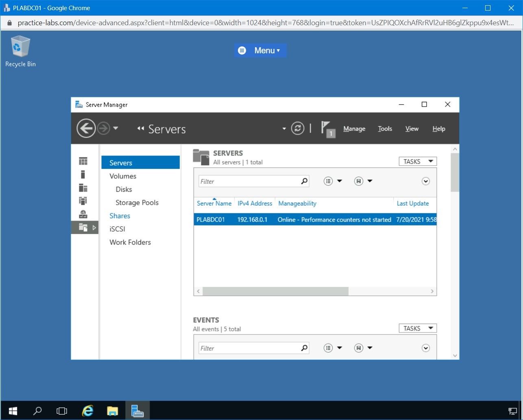Click the Server Manager taskbar icon
This screenshot has height=420, width=523.
click(x=137, y=411)
